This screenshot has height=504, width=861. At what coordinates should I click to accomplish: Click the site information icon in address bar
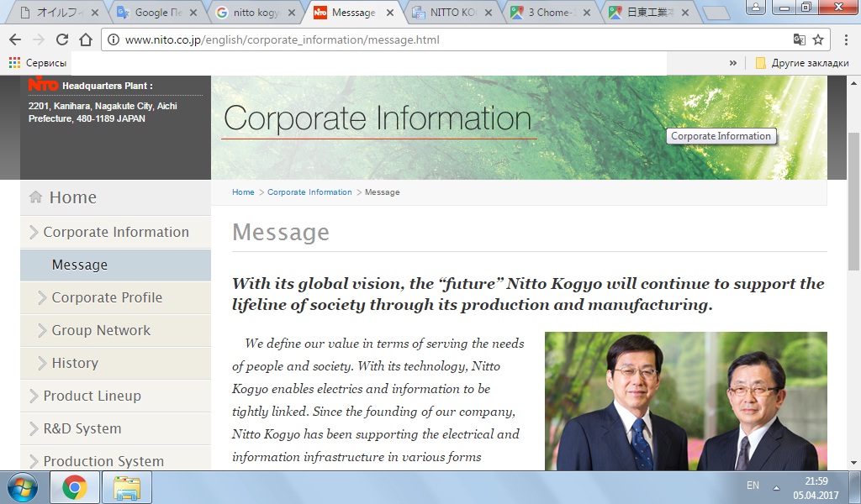coord(114,39)
